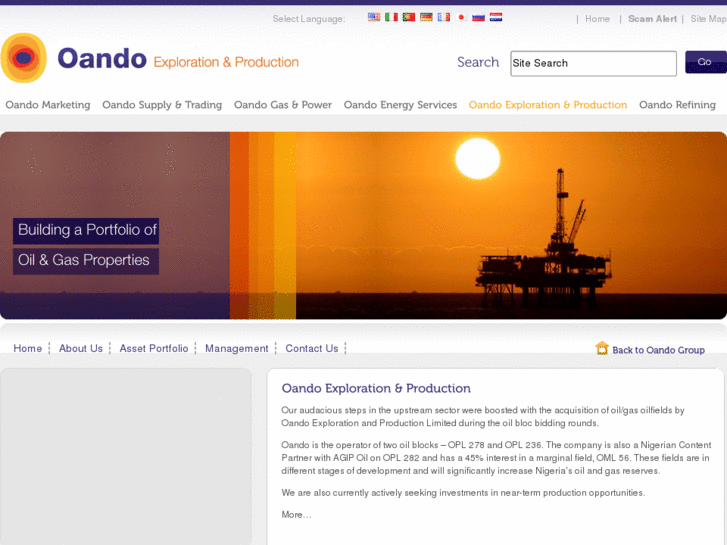The height and width of the screenshot is (545, 727).
Task: Open Oando Refining section
Action: [677, 105]
